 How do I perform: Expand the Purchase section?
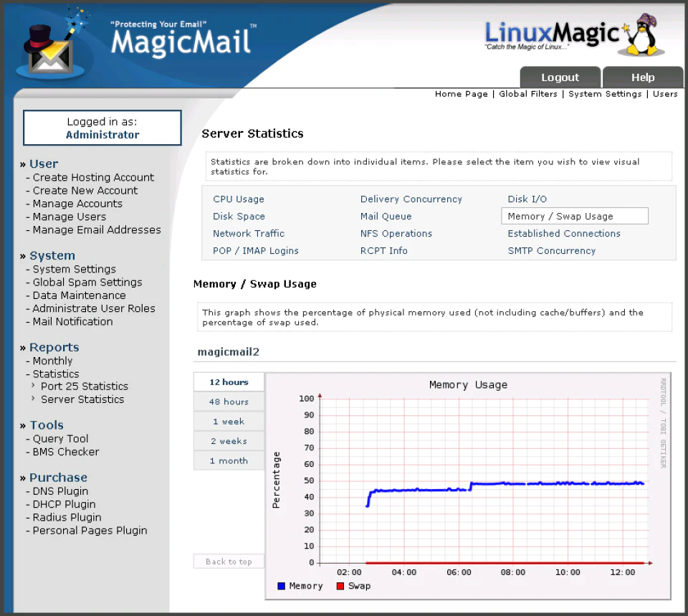pyautogui.click(x=58, y=477)
